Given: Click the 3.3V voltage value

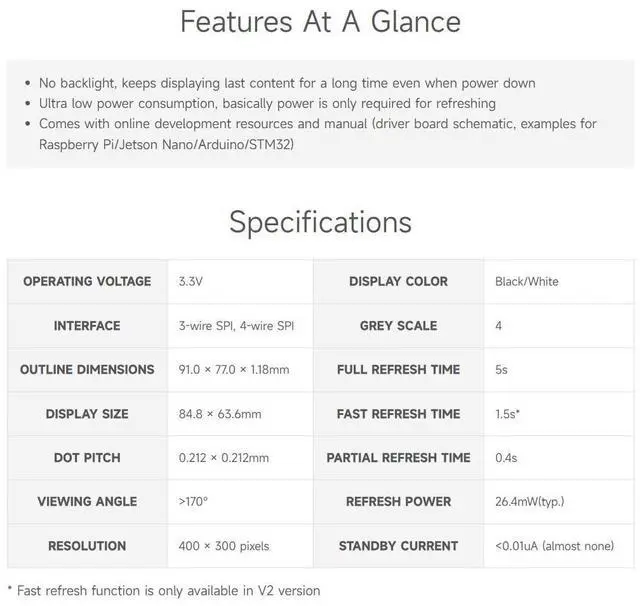Looking at the screenshot, I should [190, 282].
